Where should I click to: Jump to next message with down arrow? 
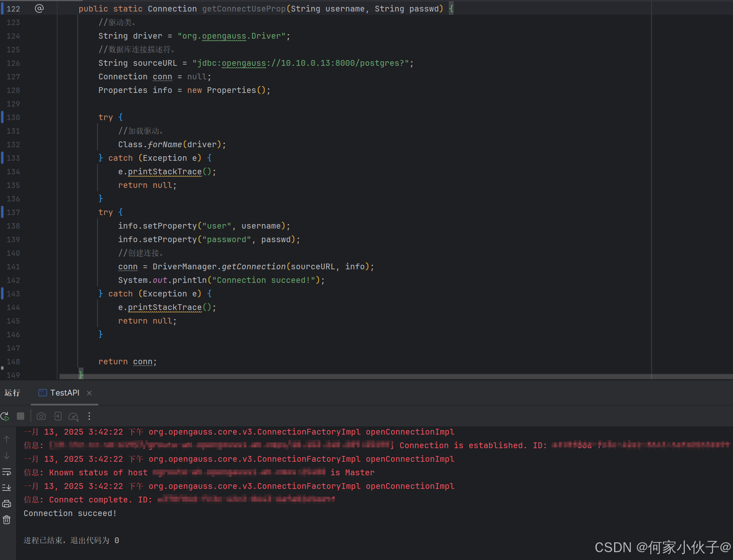7,456
